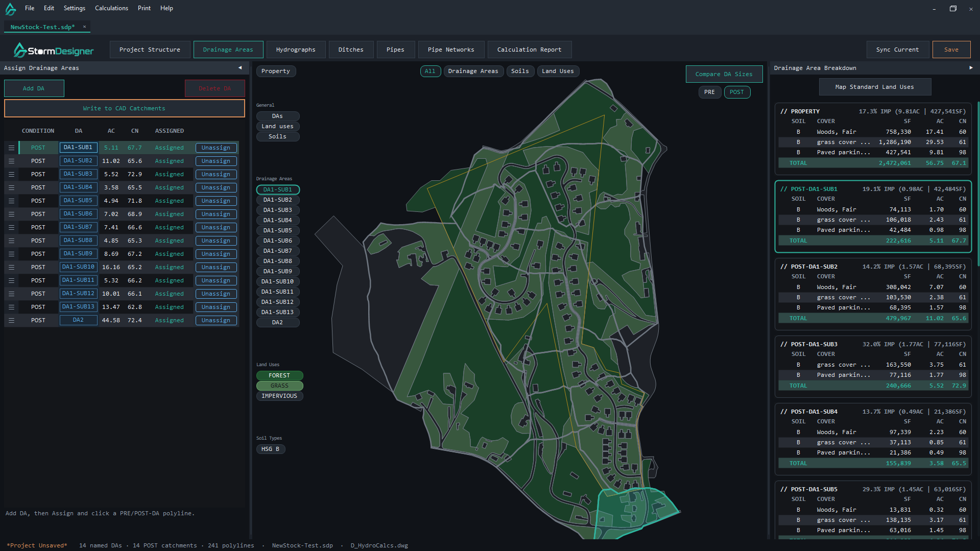
Task: Toggle the PRE condition view
Action: point(709,92)
